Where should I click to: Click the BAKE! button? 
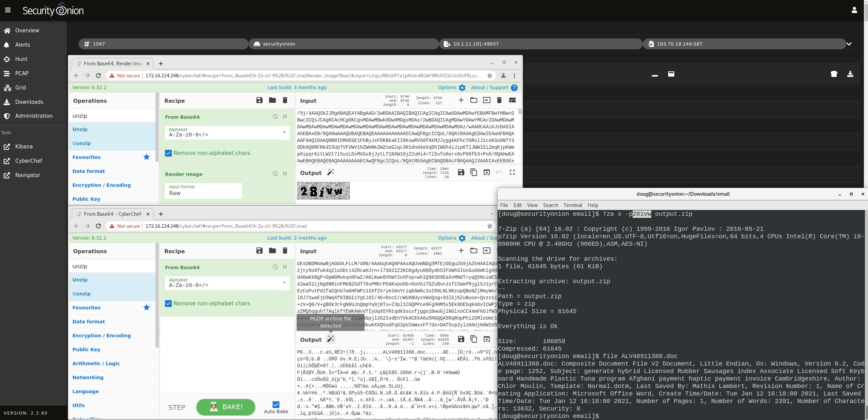click(226, 407)
